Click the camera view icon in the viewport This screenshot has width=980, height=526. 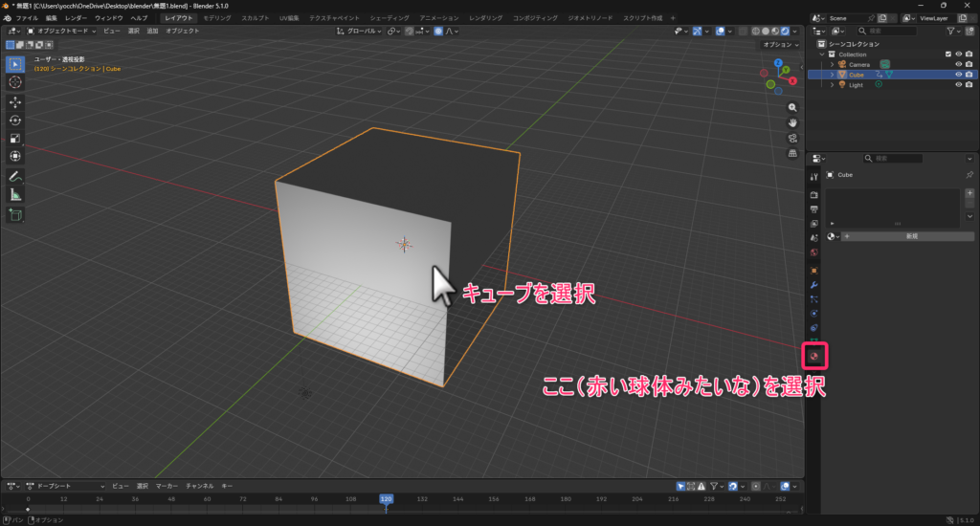(792, 138)
